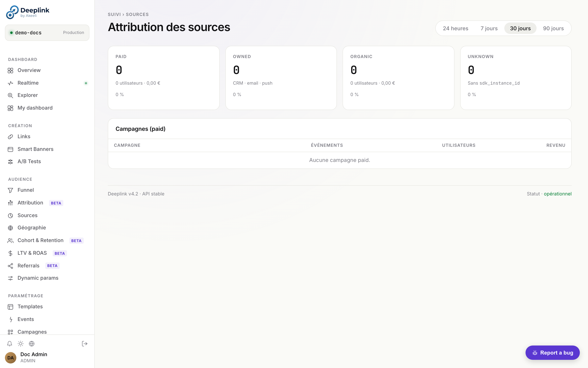The width and height of the screenshot is (588, 368).
Task: Click the PAID summary card
Action: coord(164,78)
